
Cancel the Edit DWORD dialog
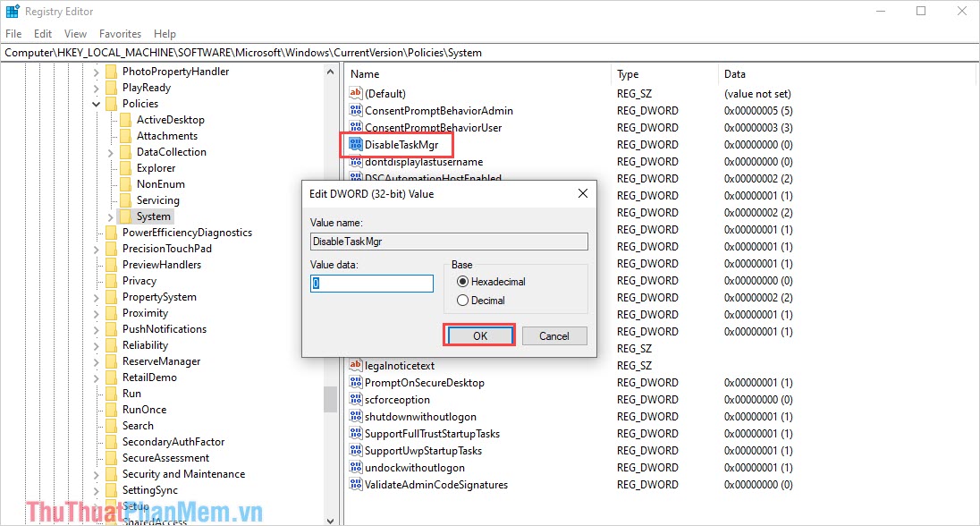coord(554,335)
